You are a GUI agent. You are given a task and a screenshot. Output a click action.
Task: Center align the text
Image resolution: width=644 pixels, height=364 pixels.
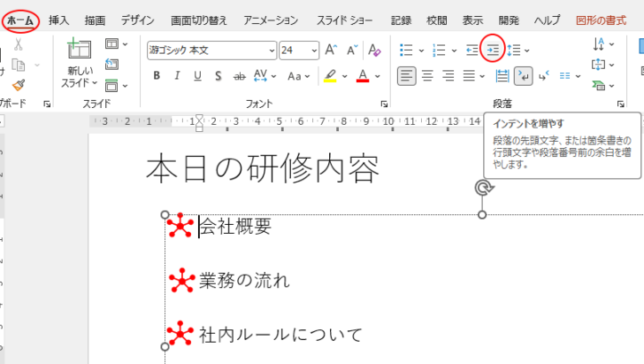(427, 76)
